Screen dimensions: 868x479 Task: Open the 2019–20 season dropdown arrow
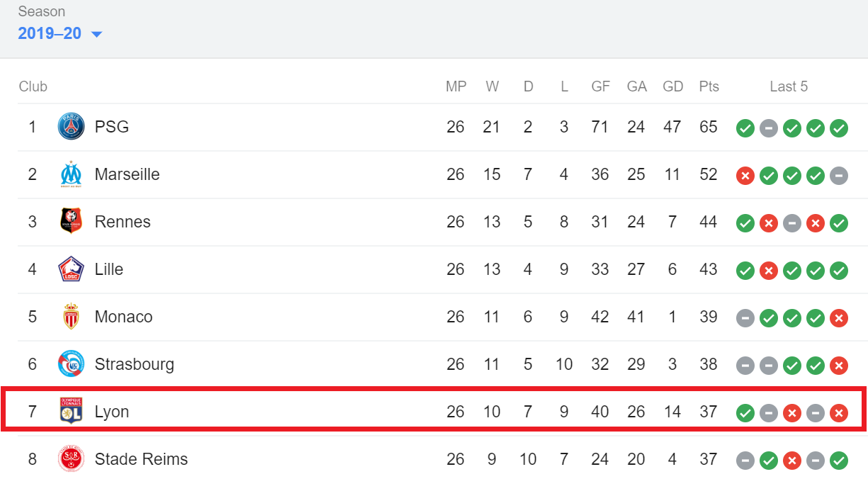pyautogui.click(x=96, y=34)
